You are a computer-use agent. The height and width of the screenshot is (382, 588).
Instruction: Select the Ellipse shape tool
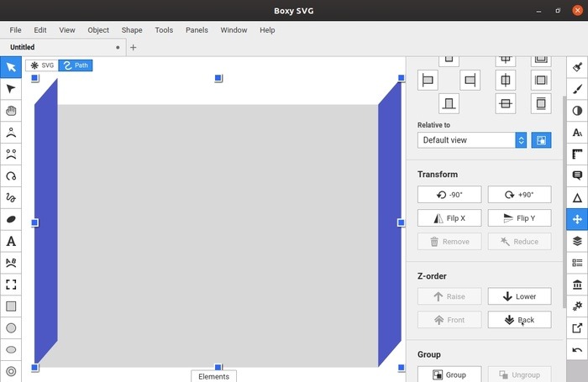[11, 349]
